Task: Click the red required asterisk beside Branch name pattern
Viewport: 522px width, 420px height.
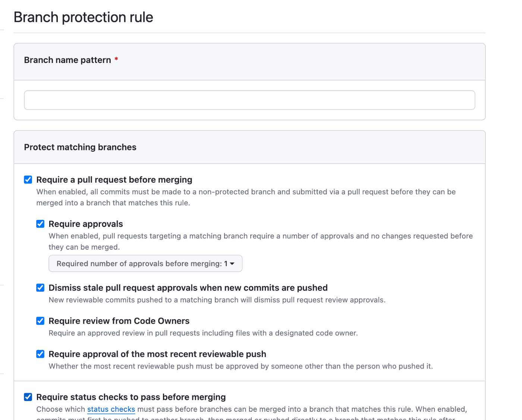Action: (x=116, y=59)
